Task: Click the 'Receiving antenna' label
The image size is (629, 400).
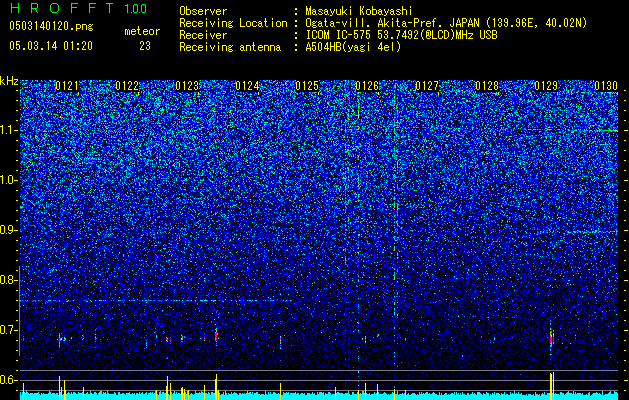Action: click(x=230, y=47)
